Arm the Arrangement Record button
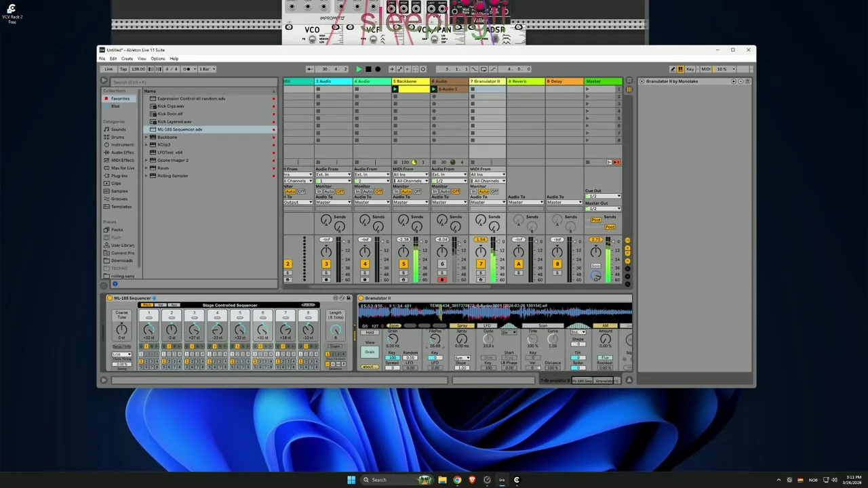This screenshot has height=488, width=868. (x=378, y=69)
